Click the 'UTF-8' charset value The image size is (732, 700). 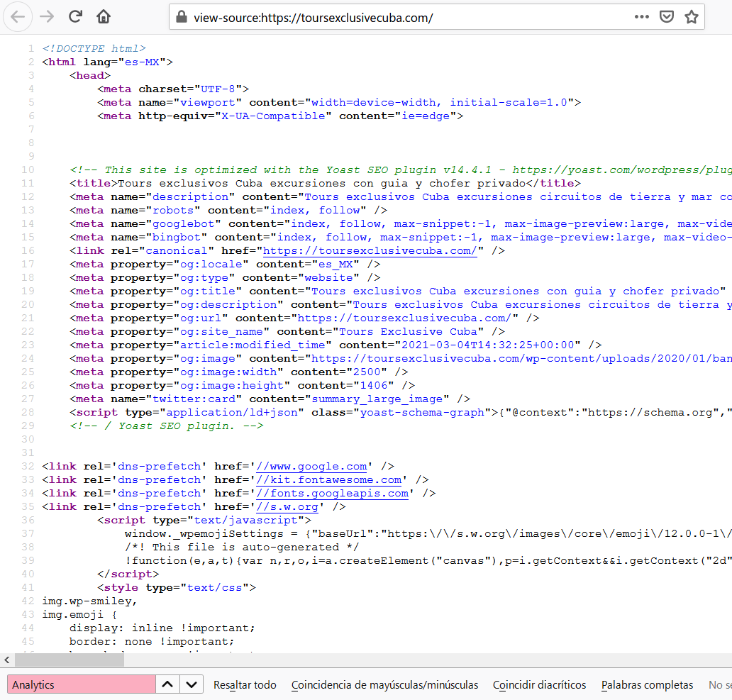coord(218,89)
